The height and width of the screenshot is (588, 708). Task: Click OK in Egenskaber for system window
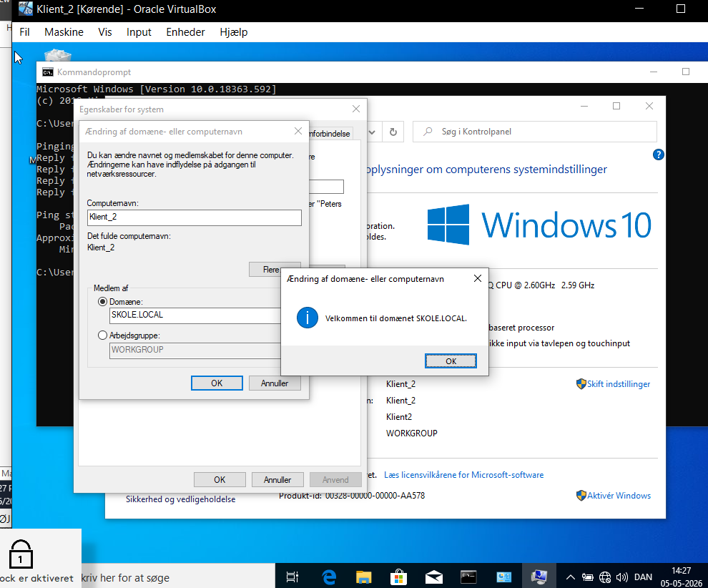point(220,479)
